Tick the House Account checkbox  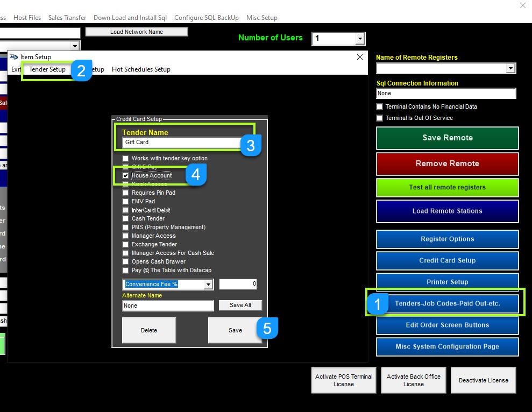pos(126,175)
